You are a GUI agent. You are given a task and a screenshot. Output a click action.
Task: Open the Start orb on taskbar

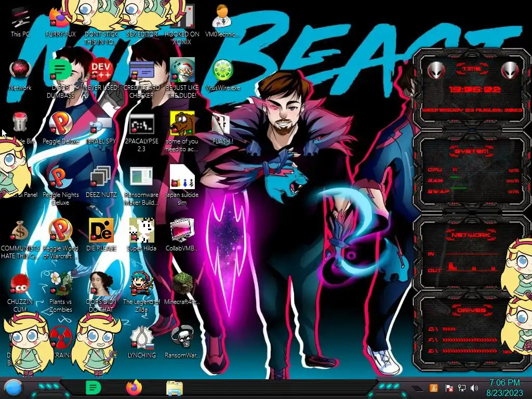click(x=13, y=388)
